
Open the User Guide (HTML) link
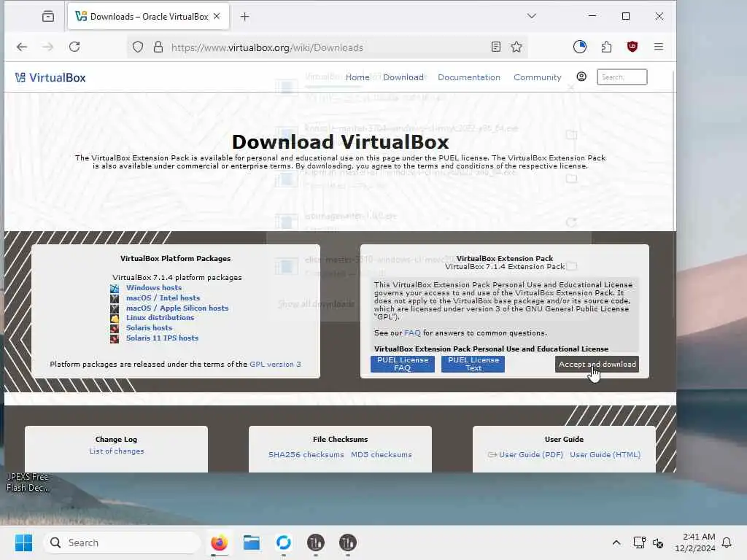(605, 455)
